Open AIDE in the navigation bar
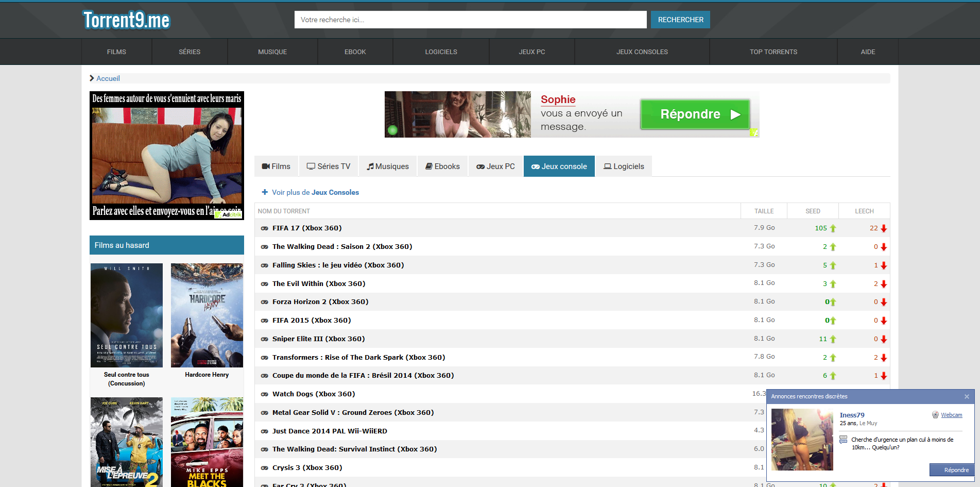The width and height of the screenshot is (980, 487). (868, 52)
